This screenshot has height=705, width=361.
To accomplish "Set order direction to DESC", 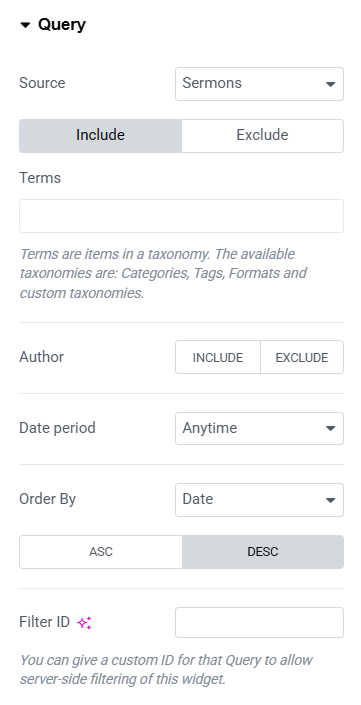I will pyautogui.click(x=263, y=552).
